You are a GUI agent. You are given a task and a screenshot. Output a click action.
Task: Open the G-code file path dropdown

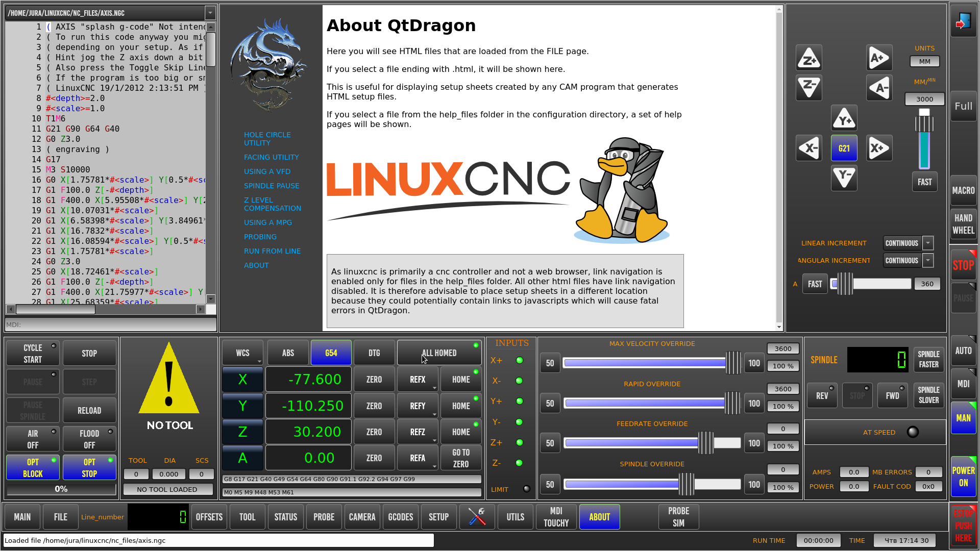point(210,13)
